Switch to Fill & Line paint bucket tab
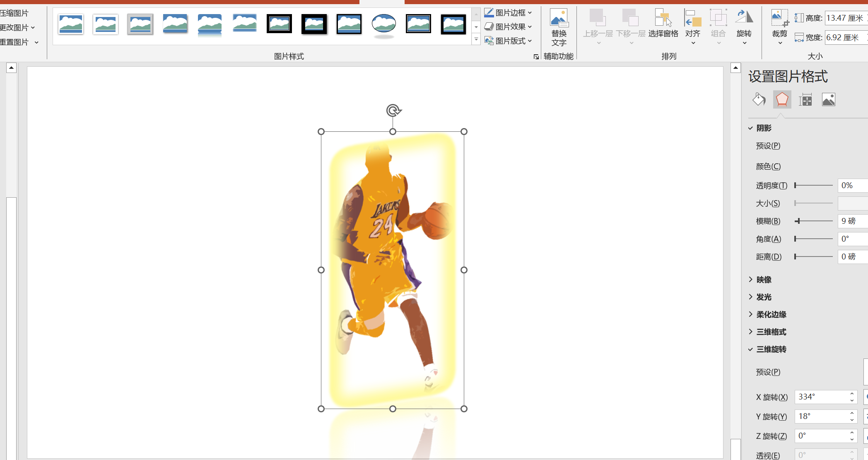 (x=759, y=100)
